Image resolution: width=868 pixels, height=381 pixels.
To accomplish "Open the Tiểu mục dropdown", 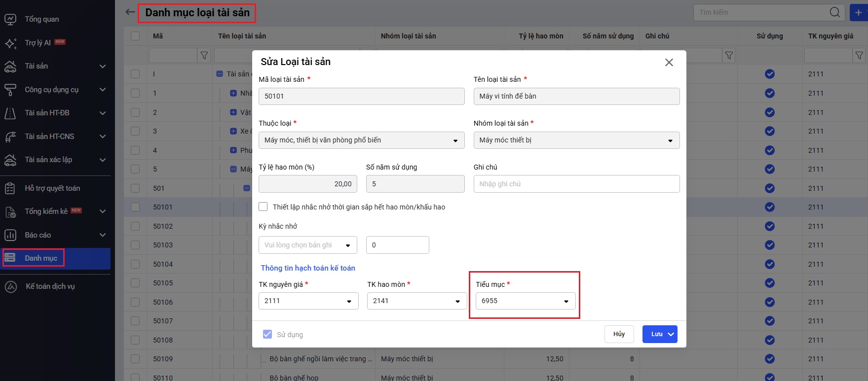I will 525,301.
